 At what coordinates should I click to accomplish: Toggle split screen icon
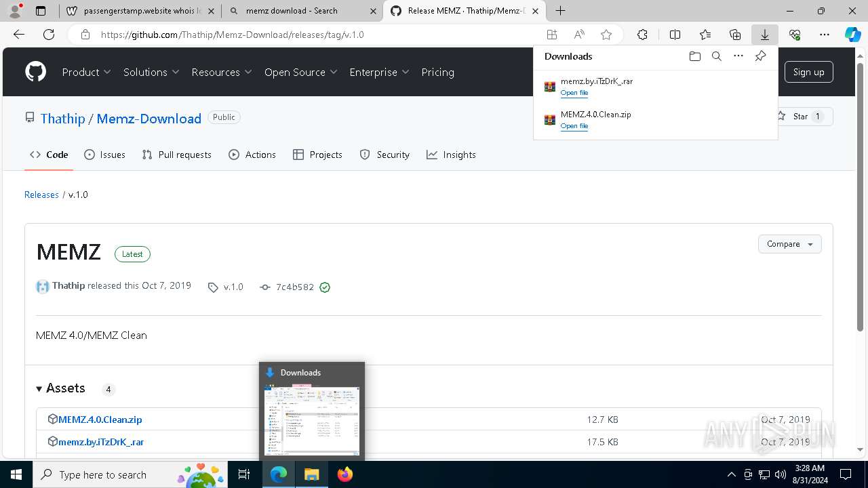675,35
